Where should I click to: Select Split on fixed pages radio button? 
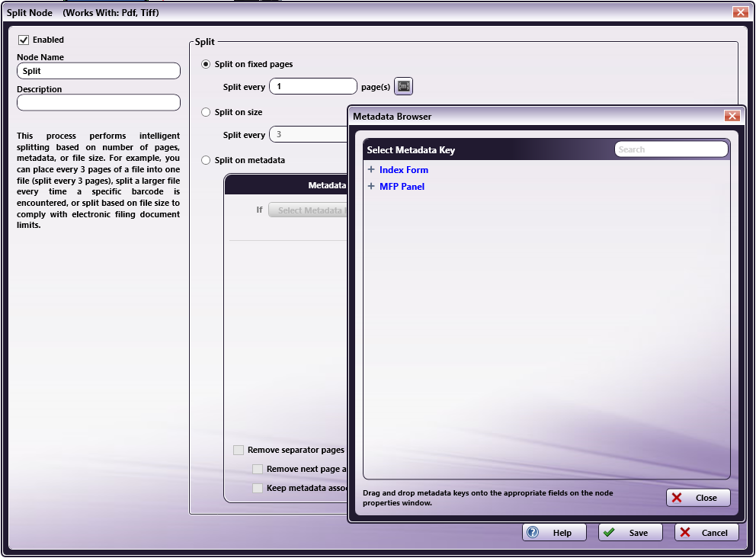(x=206, y=64)
